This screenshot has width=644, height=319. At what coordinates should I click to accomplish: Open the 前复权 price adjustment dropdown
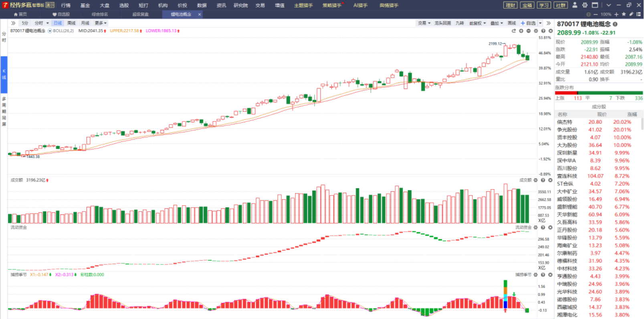477,23
